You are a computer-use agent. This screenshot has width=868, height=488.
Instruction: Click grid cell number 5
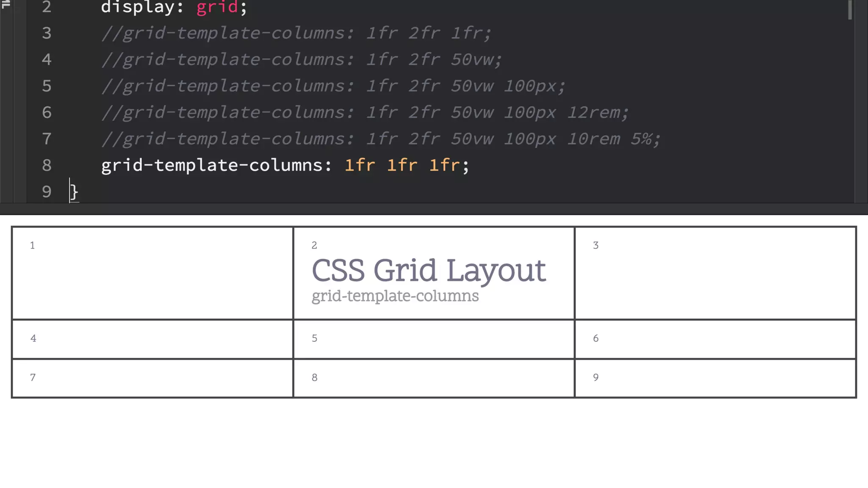click(x=434, y=339)
